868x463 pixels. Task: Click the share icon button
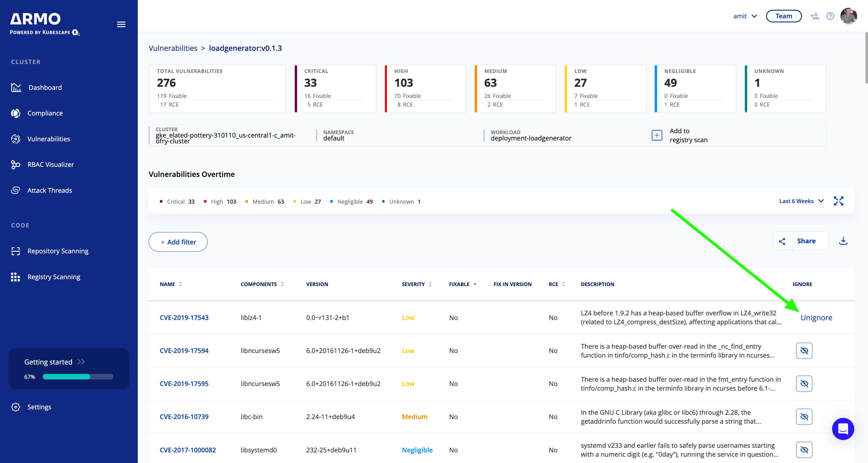782,241
